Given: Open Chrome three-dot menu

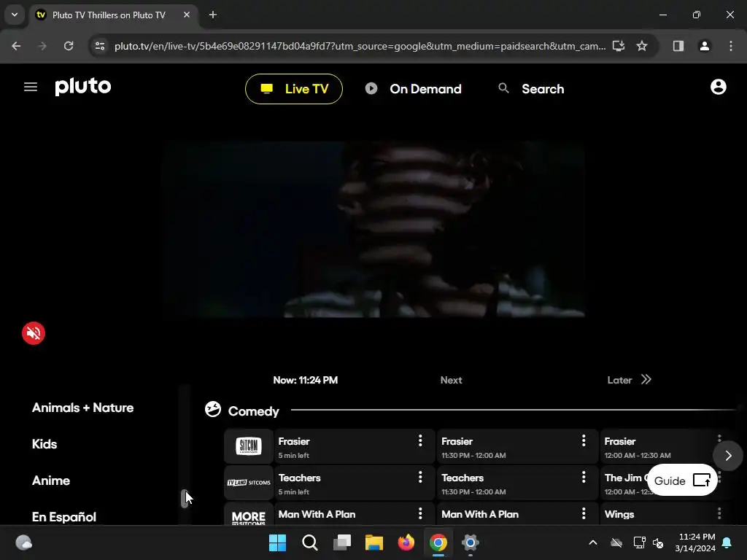Looking at the screenshot, I should coord(731,46).
